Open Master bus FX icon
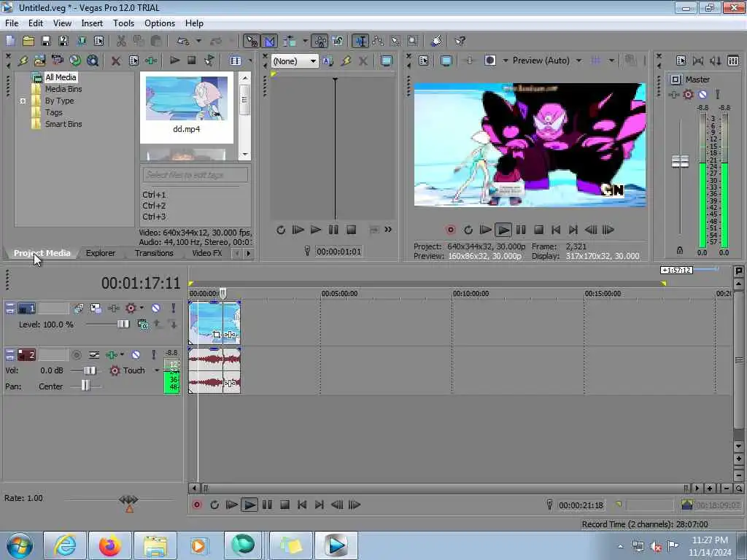This screenshot has height=560, width=747. click(x=673, y=95)
